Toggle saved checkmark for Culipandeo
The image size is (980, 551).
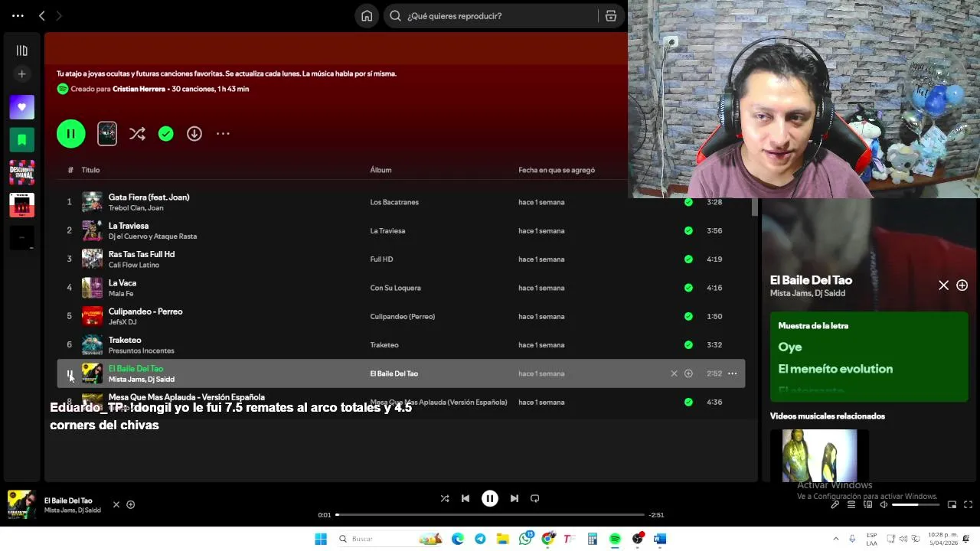coord(688,316)
